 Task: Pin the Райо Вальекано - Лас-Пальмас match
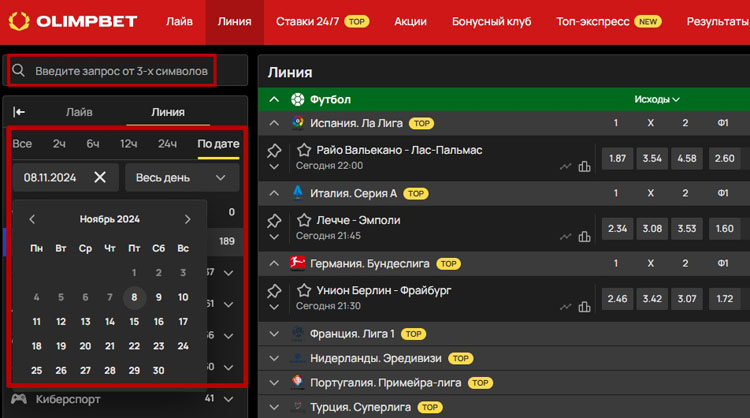pos(274,151)
